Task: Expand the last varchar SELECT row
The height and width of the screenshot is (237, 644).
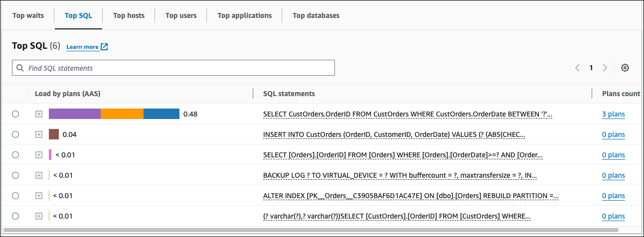Action: point(38,216)
